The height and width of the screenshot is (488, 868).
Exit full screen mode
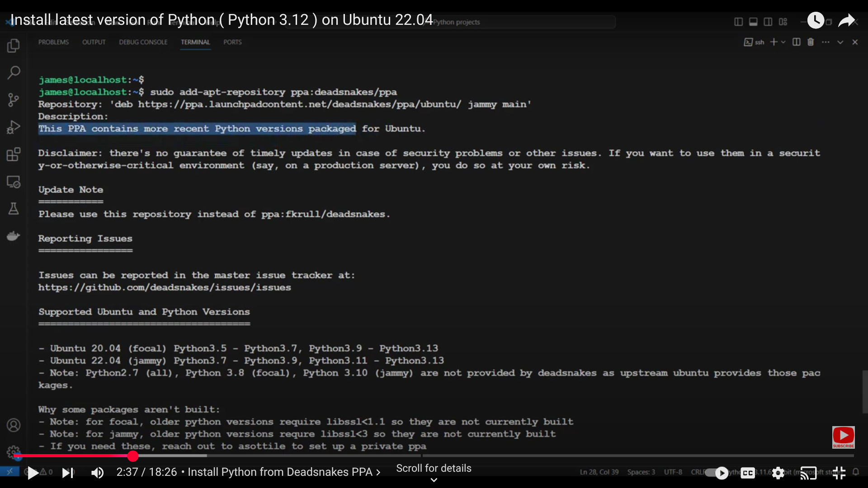tap(839, 473)
